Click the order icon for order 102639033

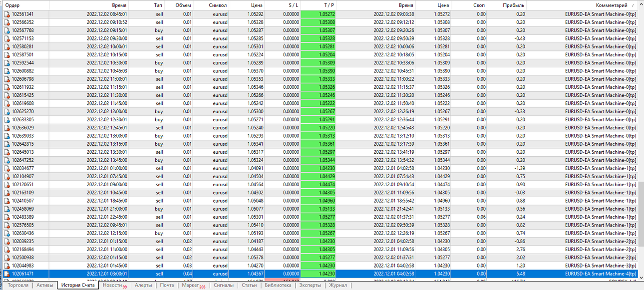[x=7, y=136]
